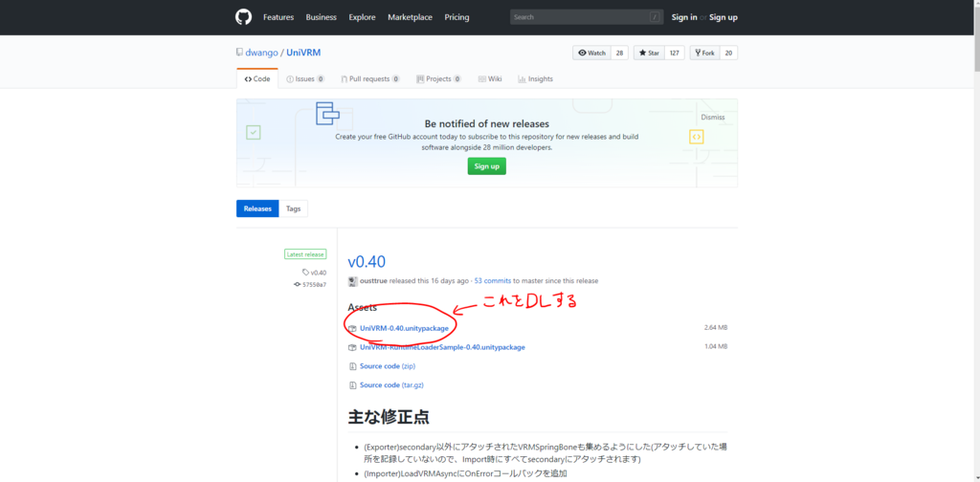
Task: Click the 1.04 MB file size
Action: pos(715,346)
